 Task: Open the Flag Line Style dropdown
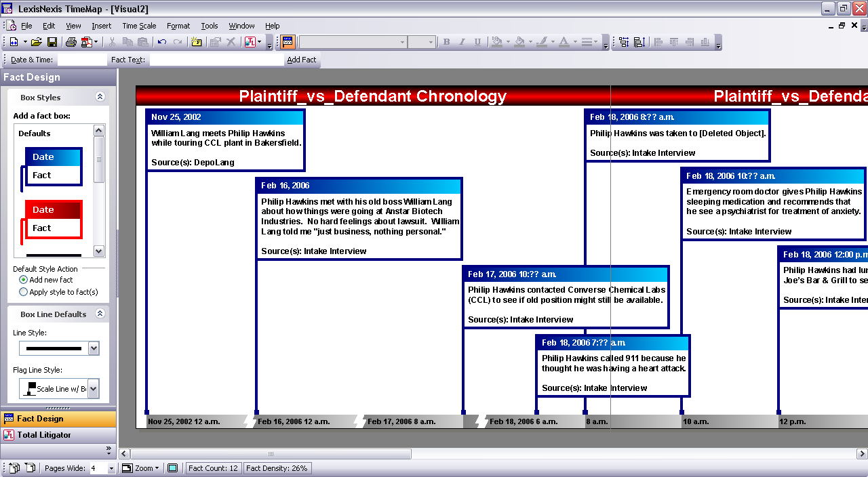pos(94,389)
